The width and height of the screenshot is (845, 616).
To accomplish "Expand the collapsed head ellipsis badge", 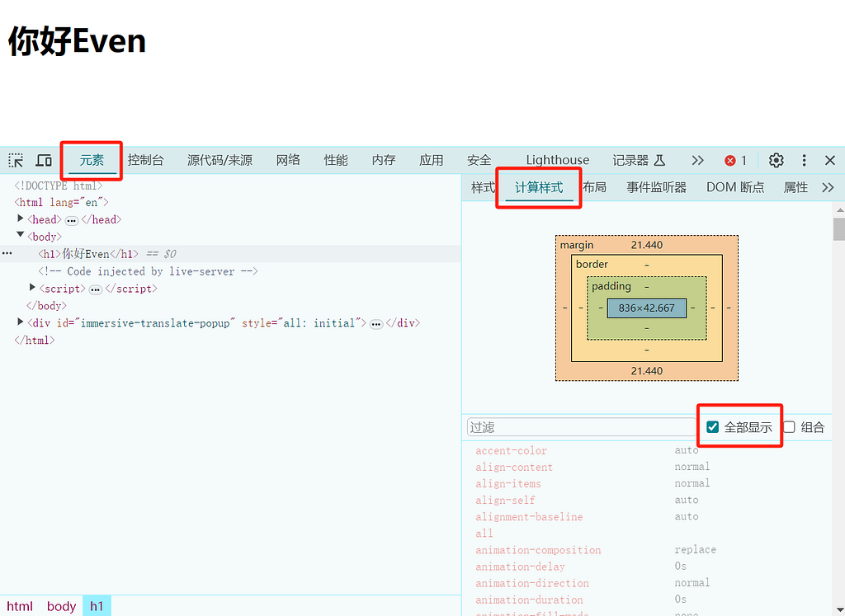I will point(72,220).
